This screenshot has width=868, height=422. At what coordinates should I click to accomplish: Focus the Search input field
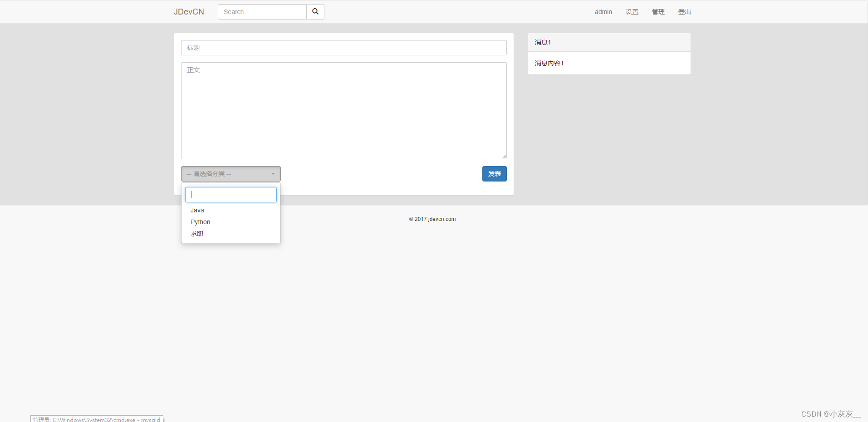(x=262, y=12)
